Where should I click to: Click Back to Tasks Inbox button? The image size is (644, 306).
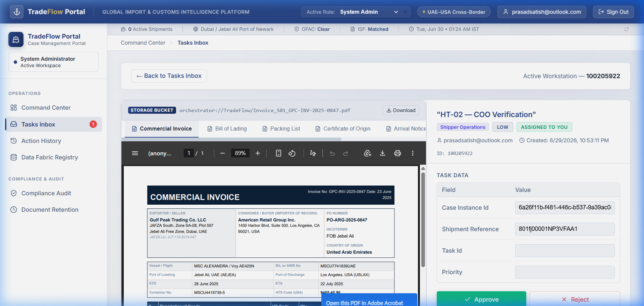(169, 76)
